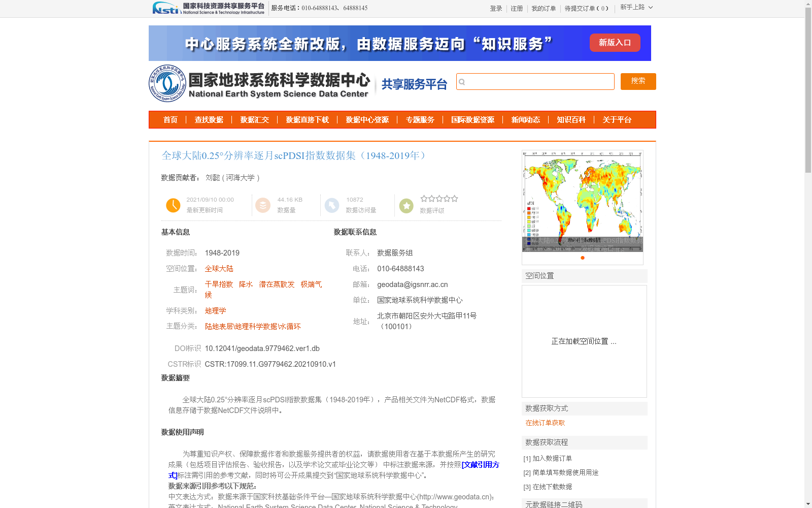Open the 关于平台 menu item

point(617,120)
